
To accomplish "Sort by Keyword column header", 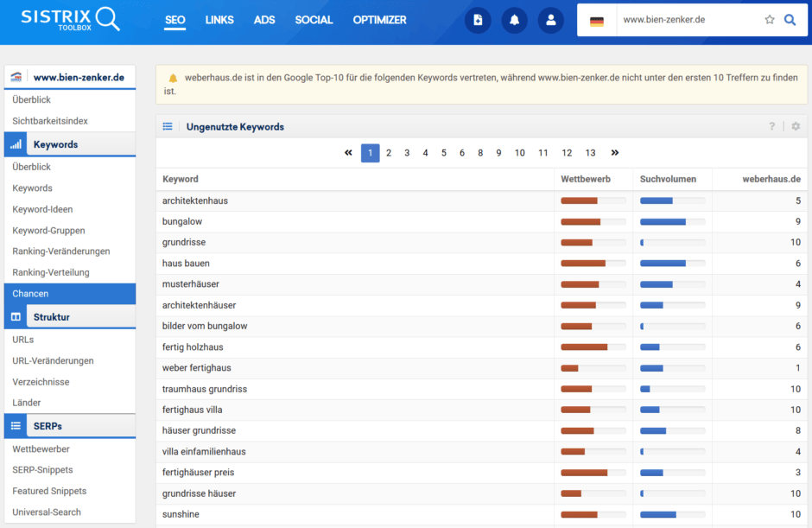I will click(181, 179).
